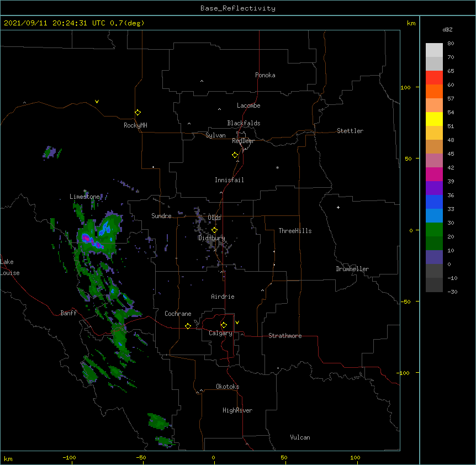Screen dimensions: 476x465
Task: Click the yellow radar site marker near Olds
Action: click(214, 230)
